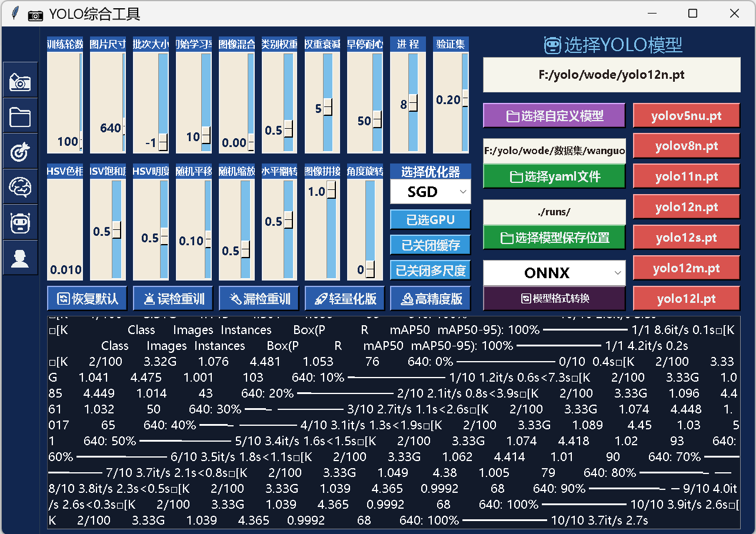The width and height of the screenshot is (756, 534).
Task: Click the 轻量化版 rocket preset button
Action: click(x=345, y=299)
